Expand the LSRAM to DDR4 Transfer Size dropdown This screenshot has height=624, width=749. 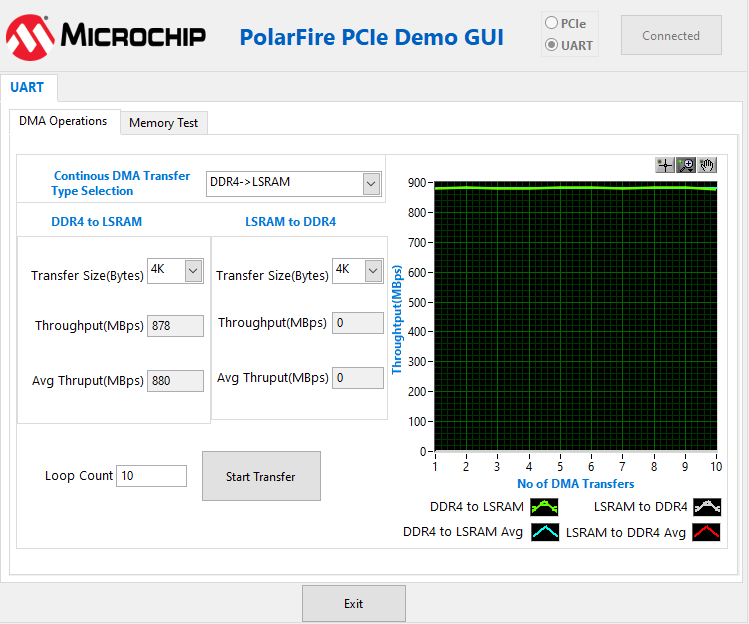[373, 271]
